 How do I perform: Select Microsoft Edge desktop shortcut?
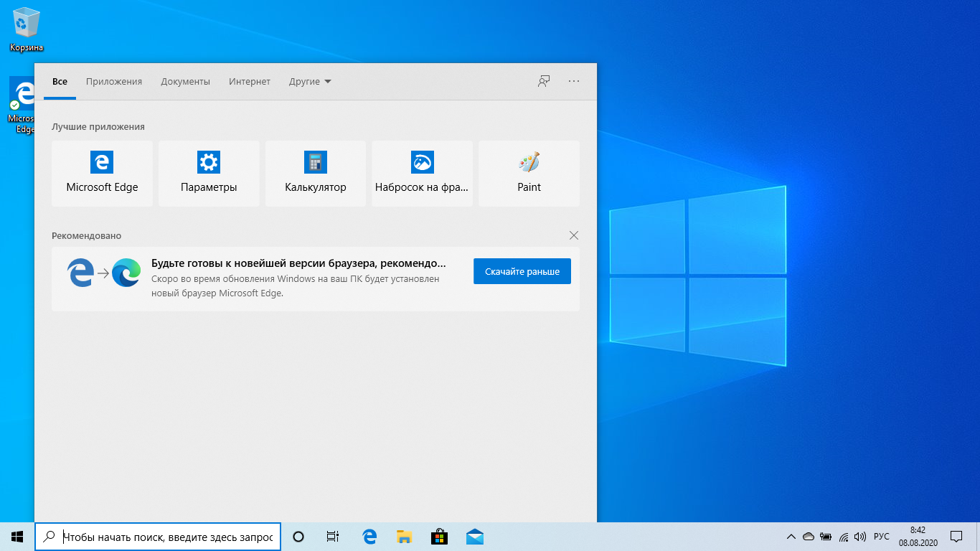[23, 106]
